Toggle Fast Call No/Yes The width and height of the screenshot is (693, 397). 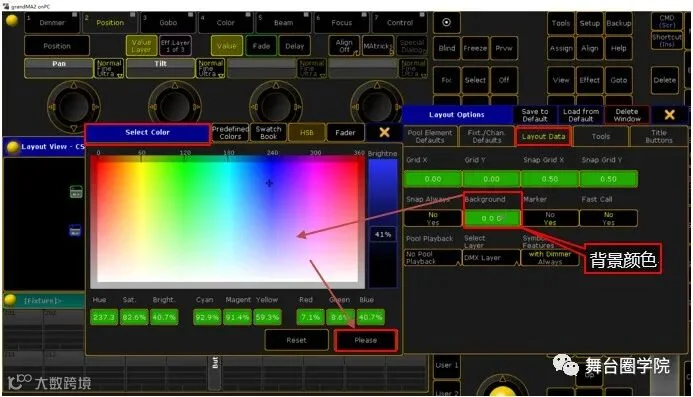(608, 218)
